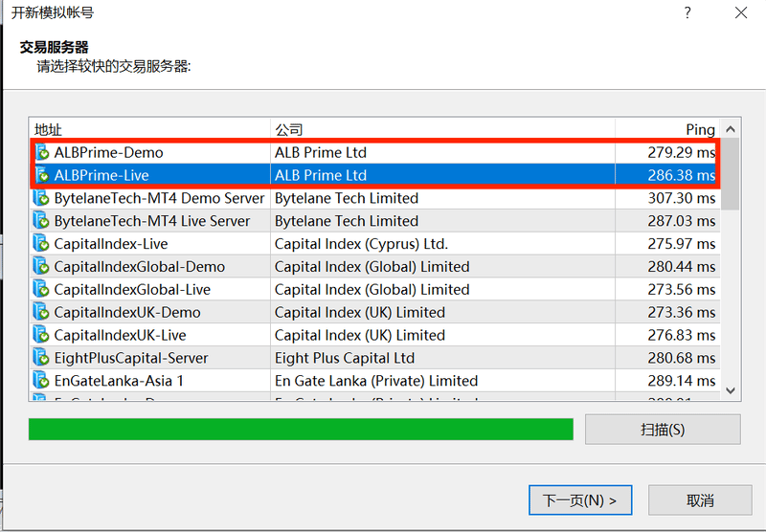Select the ALBPrime-Demo server row

pos(374,152)
